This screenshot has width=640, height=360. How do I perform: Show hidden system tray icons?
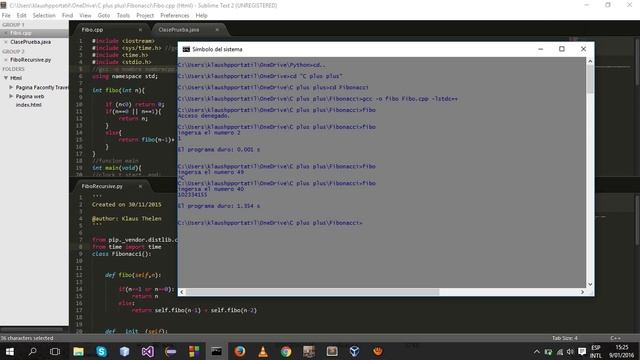coord(537,352)
